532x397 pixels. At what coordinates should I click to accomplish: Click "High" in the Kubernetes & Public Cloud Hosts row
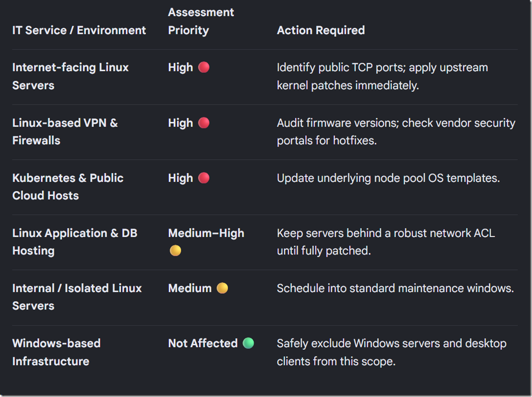tap(180, 178)
